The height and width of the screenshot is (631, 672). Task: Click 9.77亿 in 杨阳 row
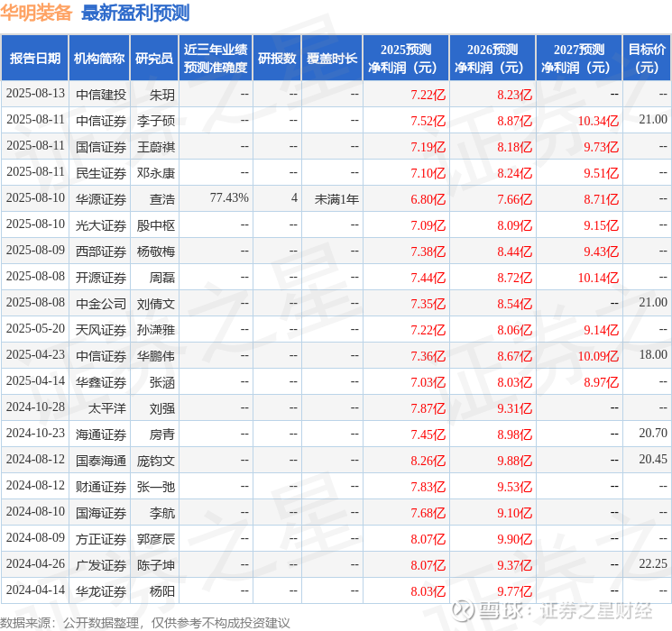point(515,591)
